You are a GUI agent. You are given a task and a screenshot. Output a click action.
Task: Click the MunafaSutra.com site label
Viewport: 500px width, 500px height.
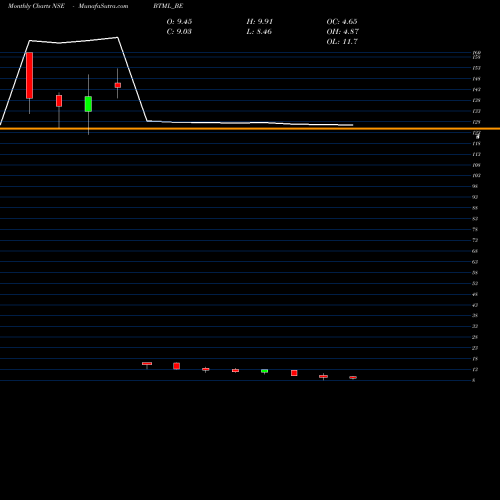(x=103, y=6)
